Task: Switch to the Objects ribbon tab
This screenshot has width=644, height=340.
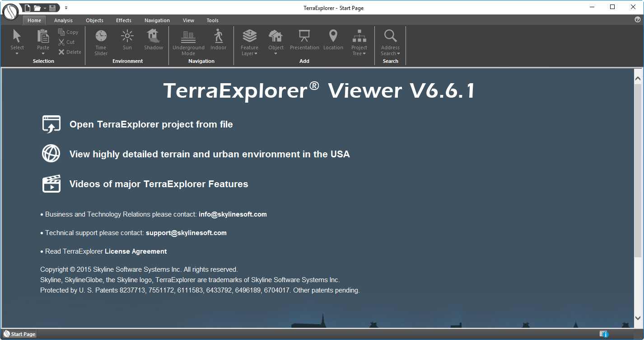Action: (x=94, y=20)
